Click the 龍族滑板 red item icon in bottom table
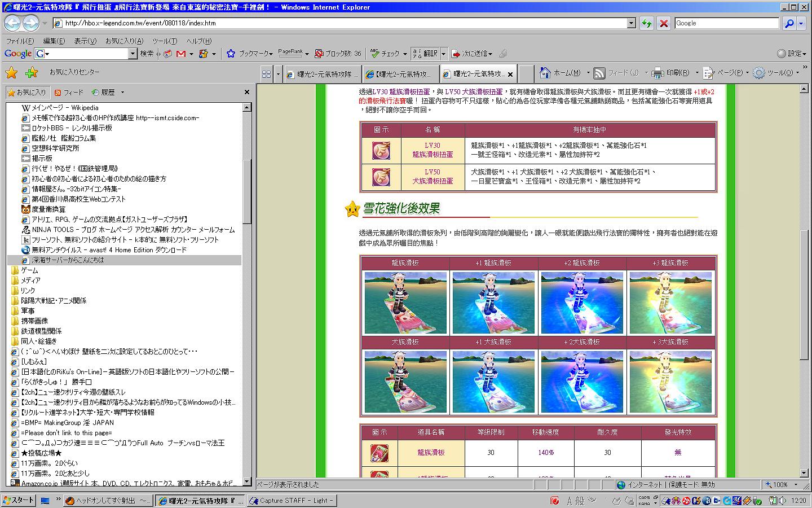812x508 pixels. click(379, 453)
